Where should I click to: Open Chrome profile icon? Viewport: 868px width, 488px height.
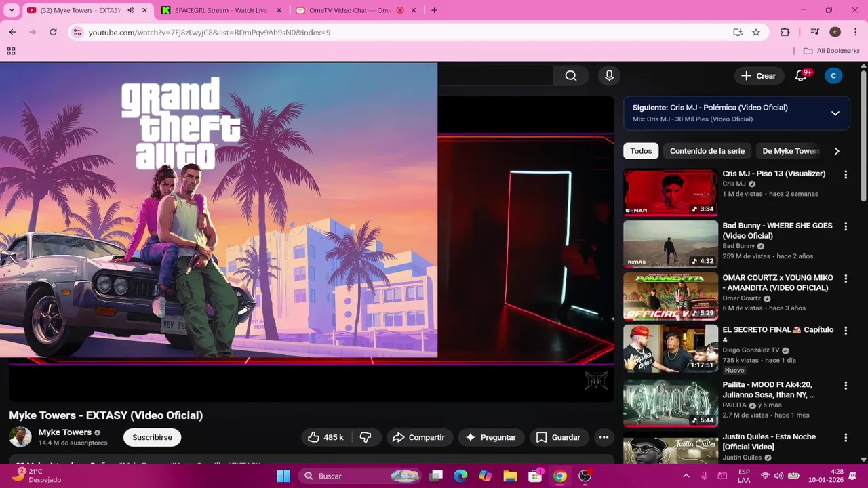tap(835, 32)
